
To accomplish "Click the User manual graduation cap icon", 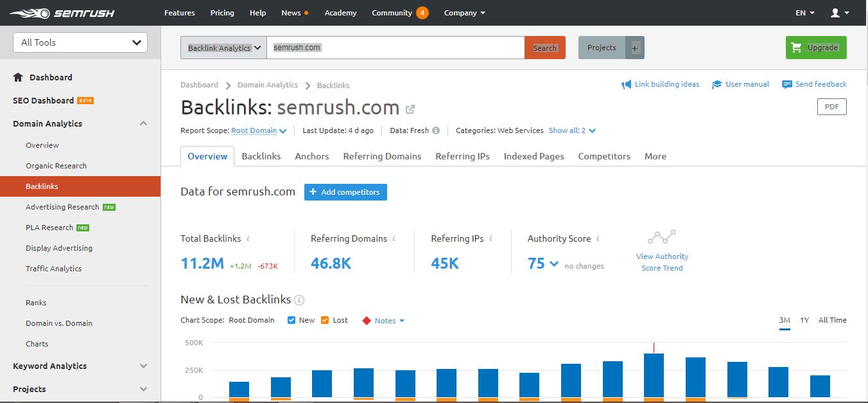I will [717, 84].
